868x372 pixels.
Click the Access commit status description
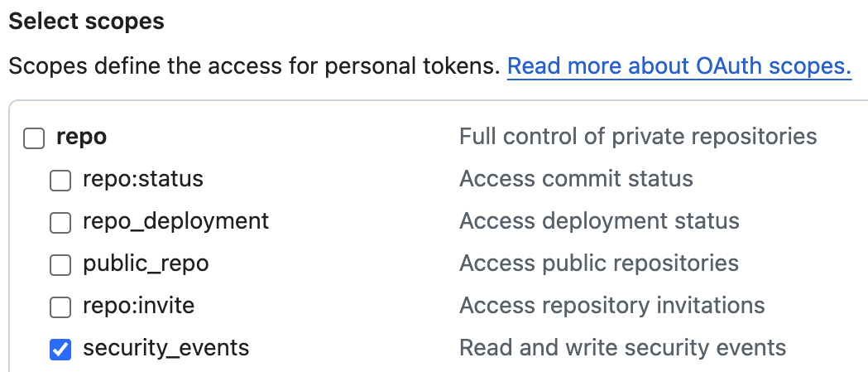click(x=576, y=179)
